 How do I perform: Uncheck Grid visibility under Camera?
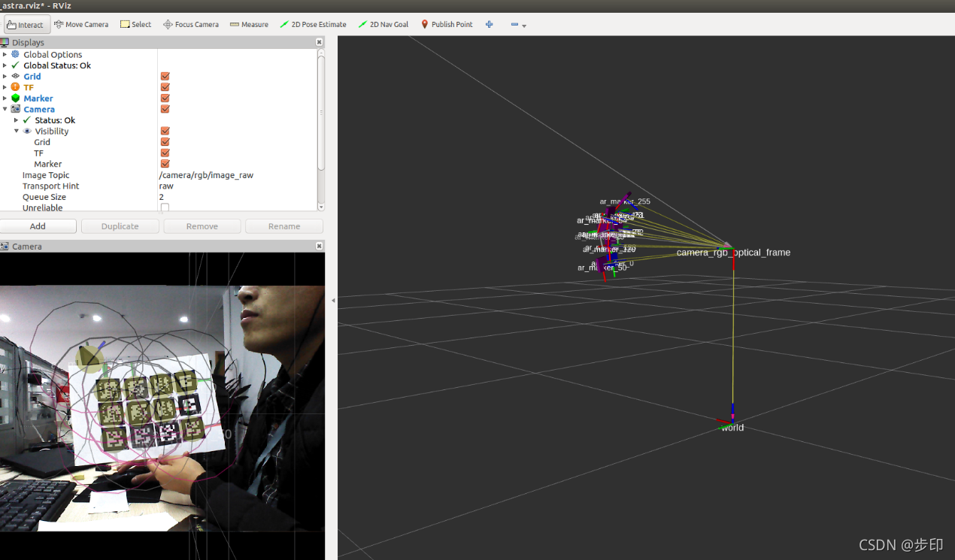165,142
